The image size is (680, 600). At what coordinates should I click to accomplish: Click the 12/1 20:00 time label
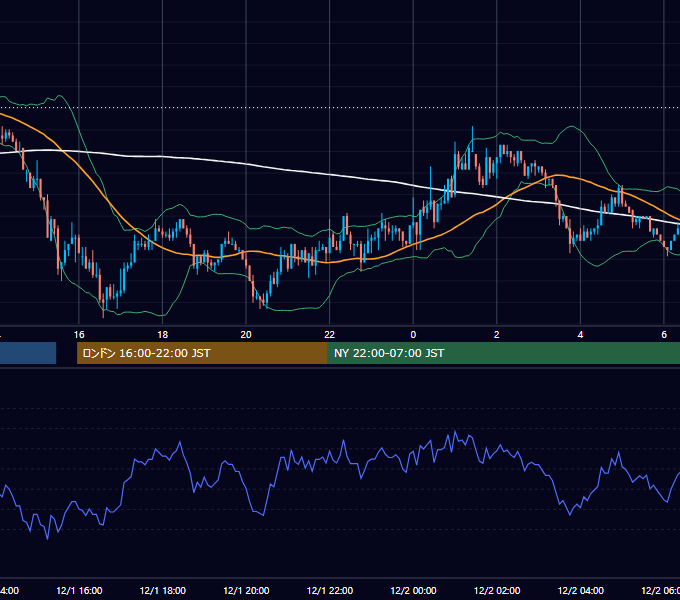(x=246, y=591)
